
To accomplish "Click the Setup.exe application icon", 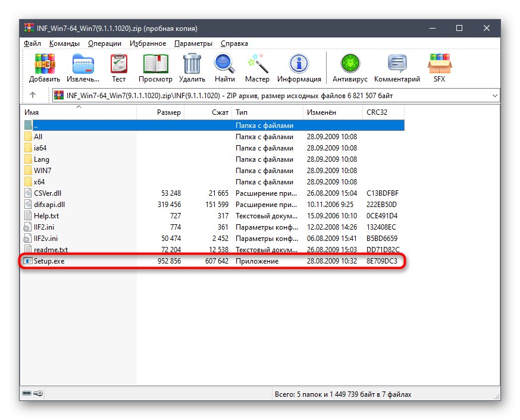I will click(28, 261).
